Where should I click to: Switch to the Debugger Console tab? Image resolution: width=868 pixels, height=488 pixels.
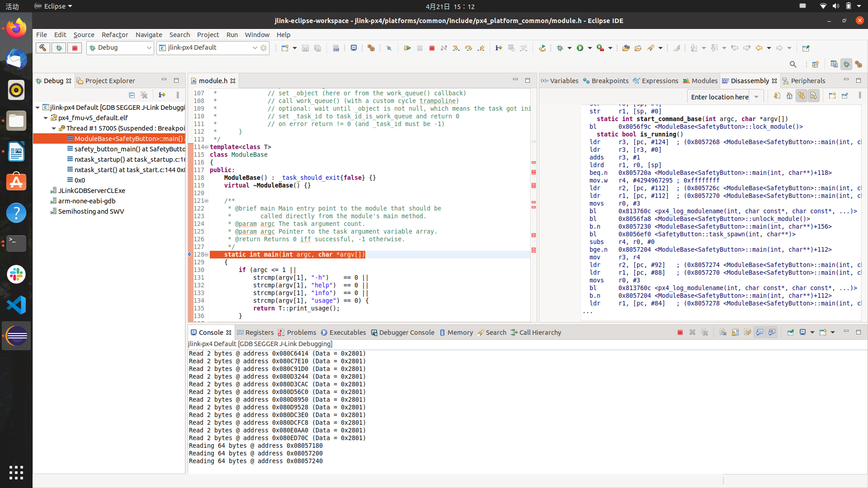click(x=402, y=333)
